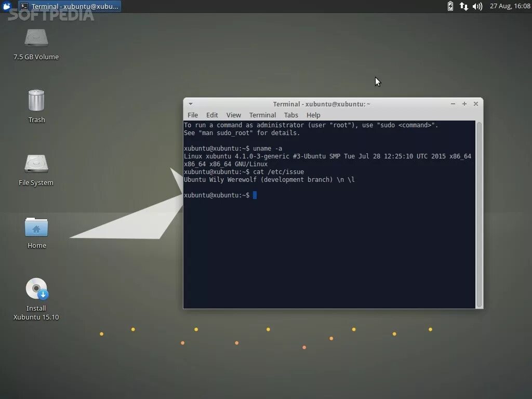The width and height of the screenshot is (532, 399).
Task: Open the network connection indicator
Action: click(x=463, y=6)
